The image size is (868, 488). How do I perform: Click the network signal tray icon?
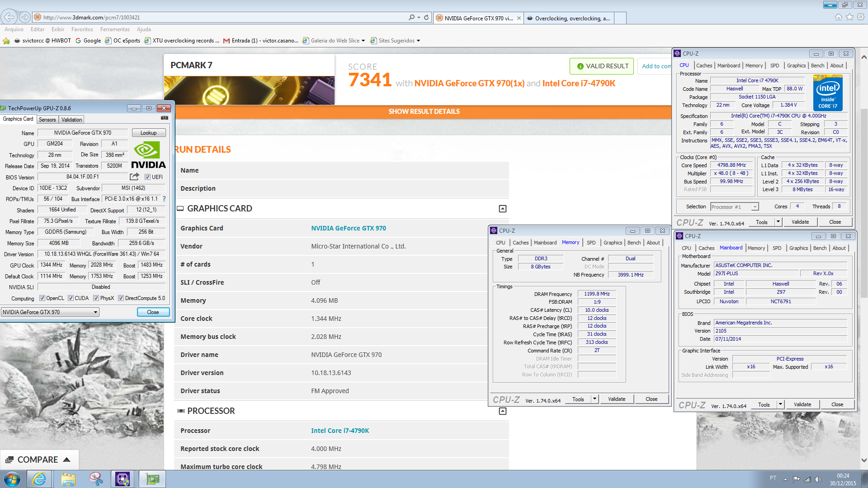point(807,479)
